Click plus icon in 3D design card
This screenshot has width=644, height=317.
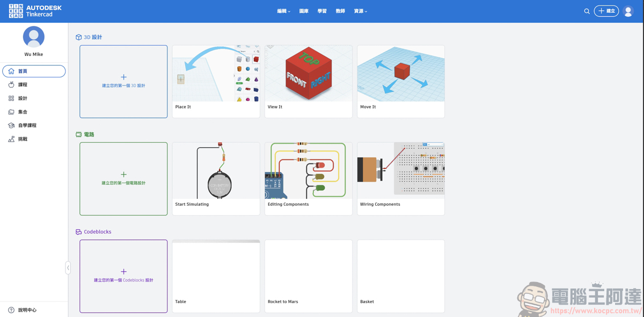tap(123, 77)
